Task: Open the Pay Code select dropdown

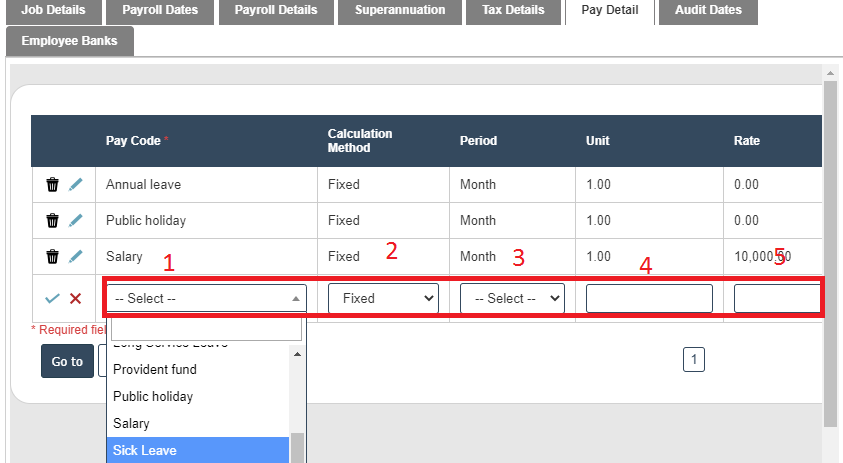Action: (x=206, y=298)
